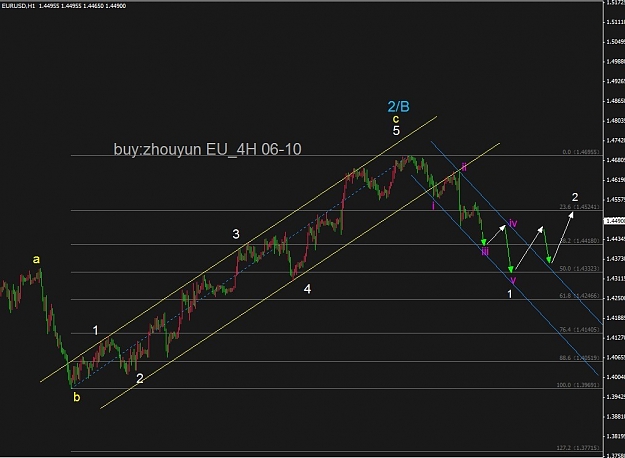Click Fibonacci label '38.2 (1.44180)'
625x458 pixels.
coord(580,241)
